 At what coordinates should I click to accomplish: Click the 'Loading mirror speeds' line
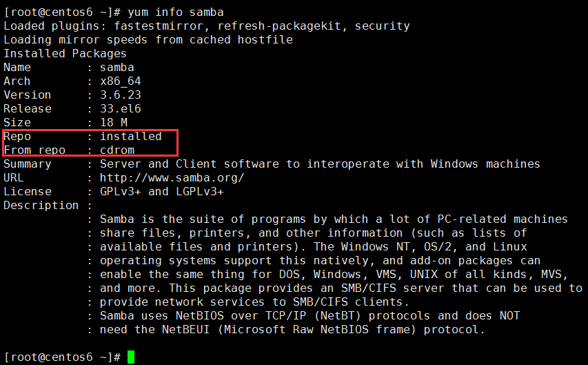148,40
